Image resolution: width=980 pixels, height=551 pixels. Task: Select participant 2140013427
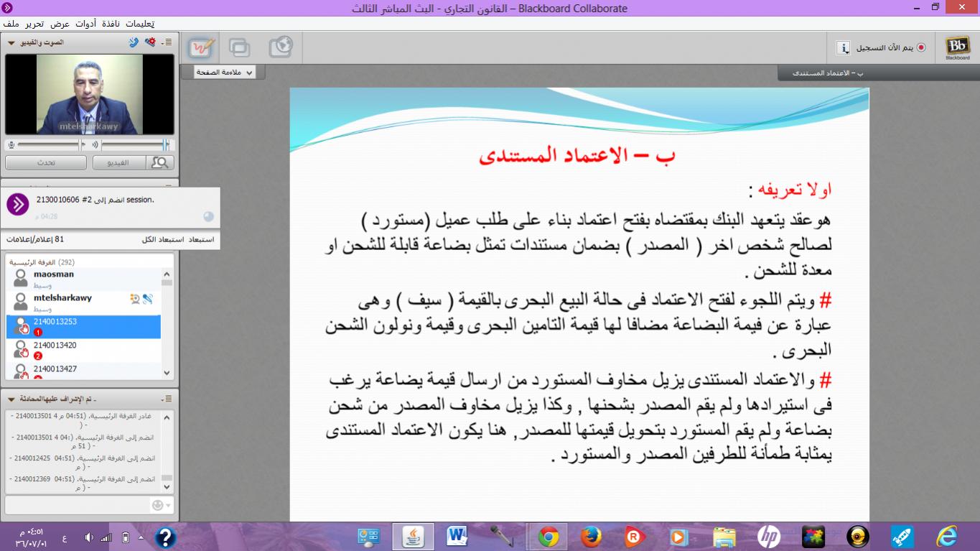(x=83, y=371)
